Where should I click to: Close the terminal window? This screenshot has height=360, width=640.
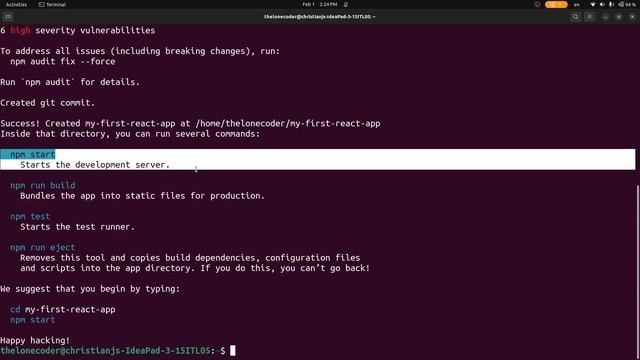(632, 17)
